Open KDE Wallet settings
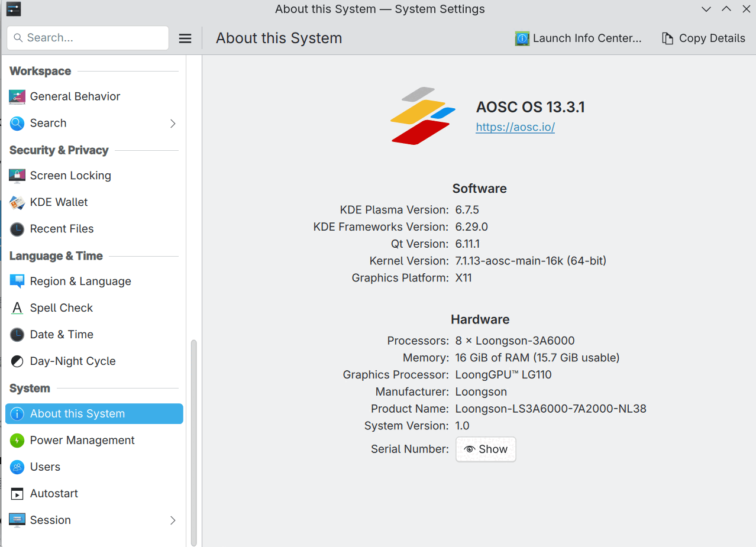Screen dimensions: 756x547 click(x=94, y=202)
